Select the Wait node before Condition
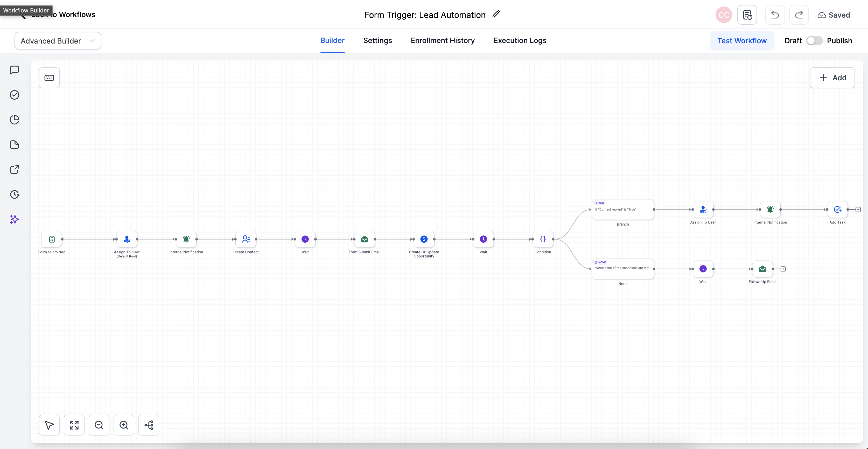 click(x=483, y=239)
